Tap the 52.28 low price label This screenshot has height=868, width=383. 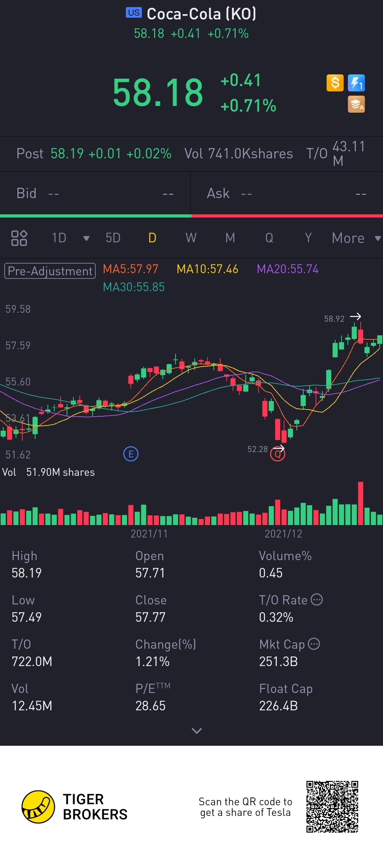pyautogui.click(x=257, y=449)
